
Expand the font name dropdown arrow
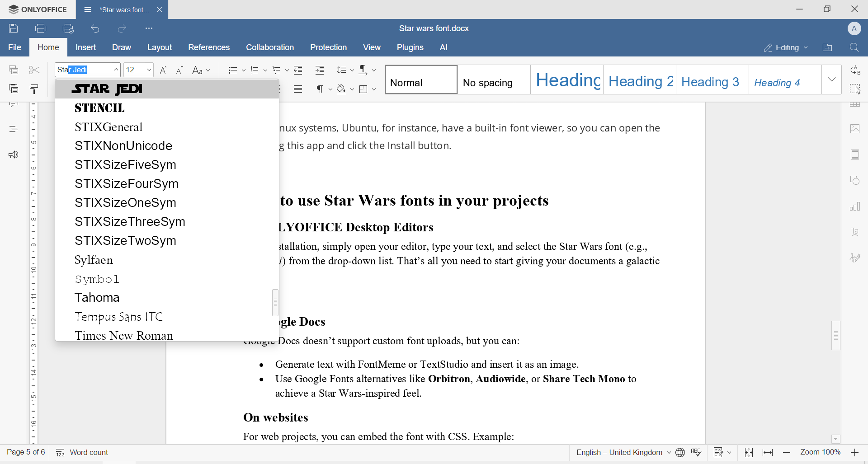click(116, 70)
